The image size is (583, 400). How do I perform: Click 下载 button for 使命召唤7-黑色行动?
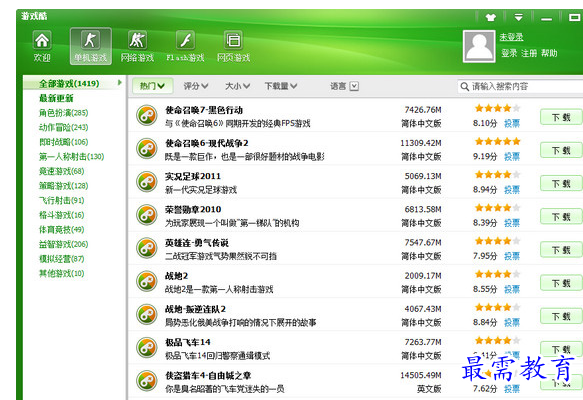click(x=561, y=117)
